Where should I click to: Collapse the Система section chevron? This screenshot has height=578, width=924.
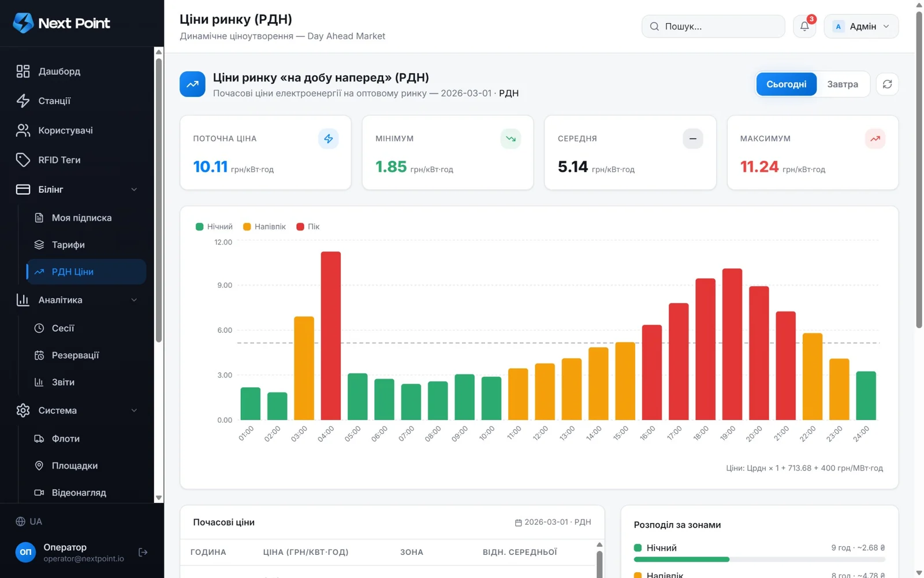pos(134,410)
